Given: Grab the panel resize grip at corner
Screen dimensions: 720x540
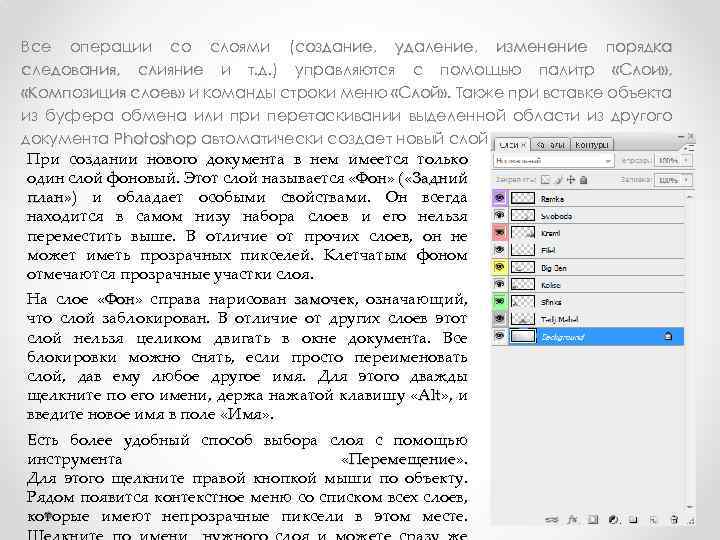Looking at the screenshot, I should (x=692, y=521).
